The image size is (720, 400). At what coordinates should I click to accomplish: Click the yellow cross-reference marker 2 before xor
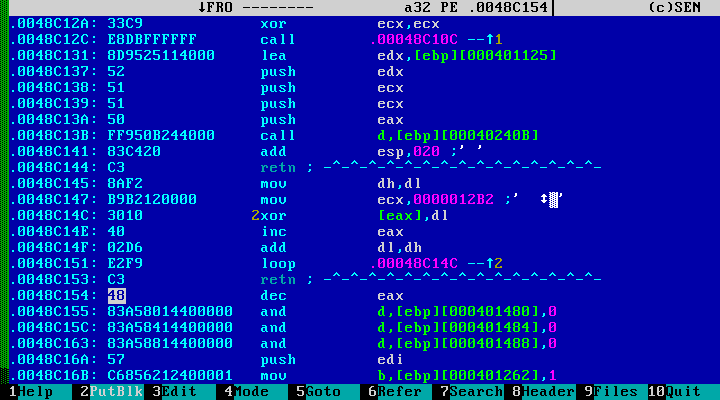click(255, 215)
